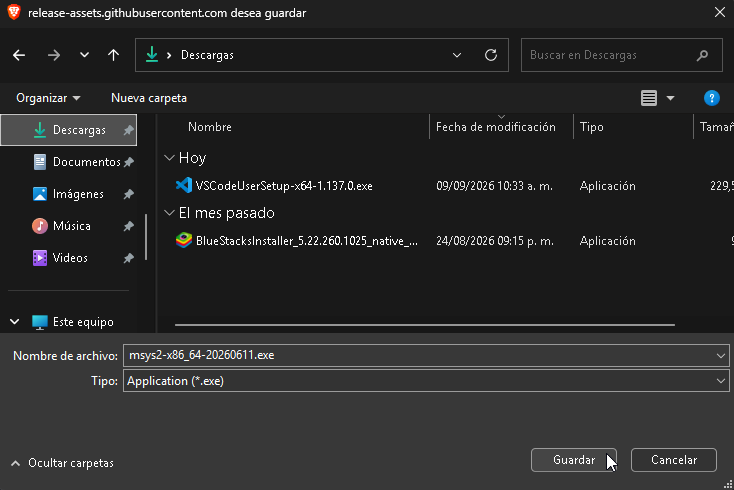Sort by the Tipo column header

pyautogui.click(x=592, y=127)
